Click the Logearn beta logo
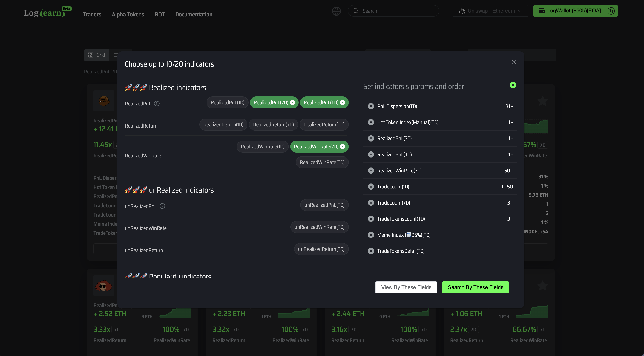Image resolution: width=644 pixels, height=356 pixels. coord(47,12)
